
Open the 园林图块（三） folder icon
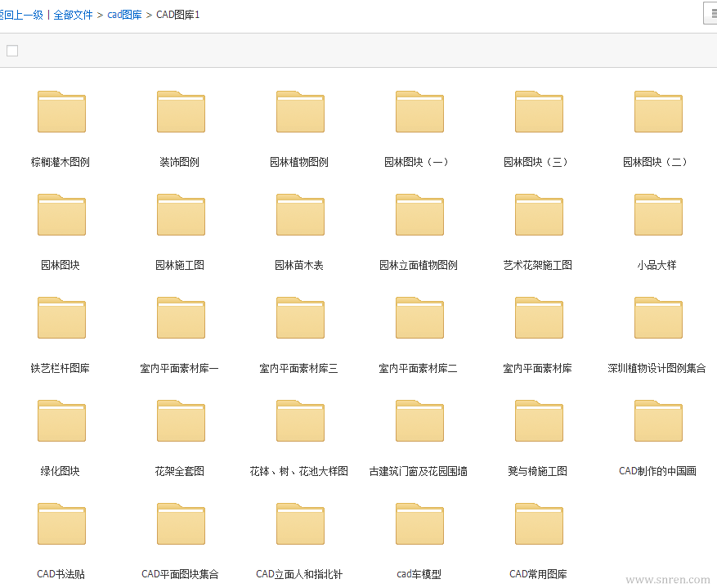(x=539, y=111)
